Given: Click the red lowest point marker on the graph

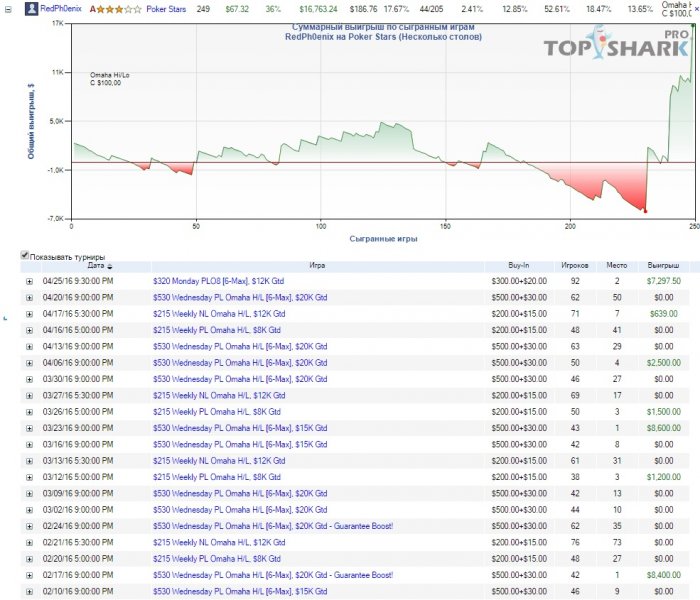Looking at the screenshot, I should (x=645, y=211).
